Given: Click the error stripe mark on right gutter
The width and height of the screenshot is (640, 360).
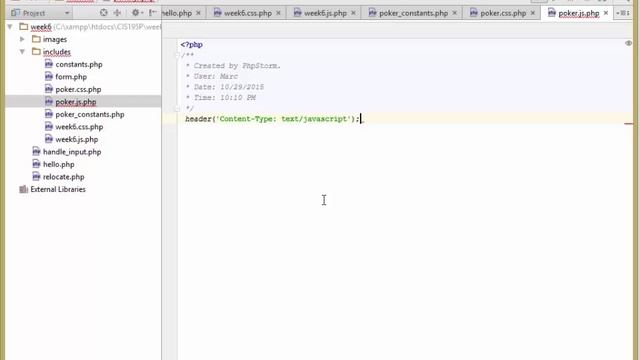Looking at the screenshot, I should [629, 124].
